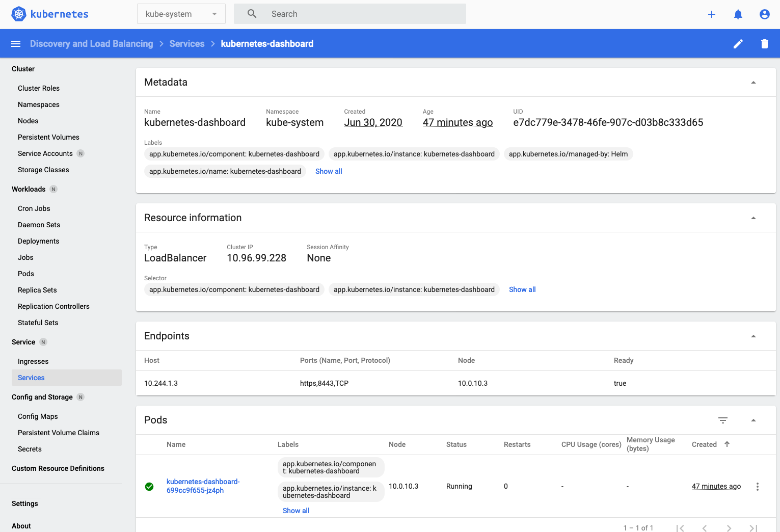Open Replication Controllers in sidebar
The image size is (780, 532).
(53, 306)
